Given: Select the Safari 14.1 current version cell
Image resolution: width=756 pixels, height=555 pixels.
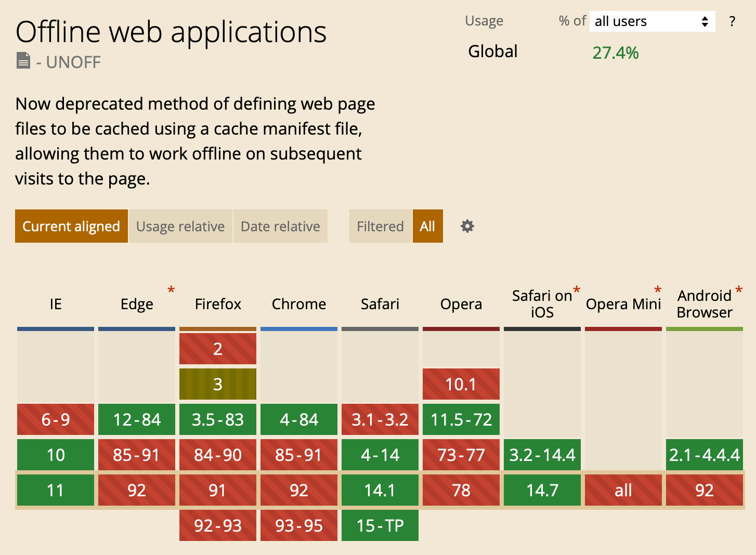Looking at the screenshot, I should coord(380,490).
